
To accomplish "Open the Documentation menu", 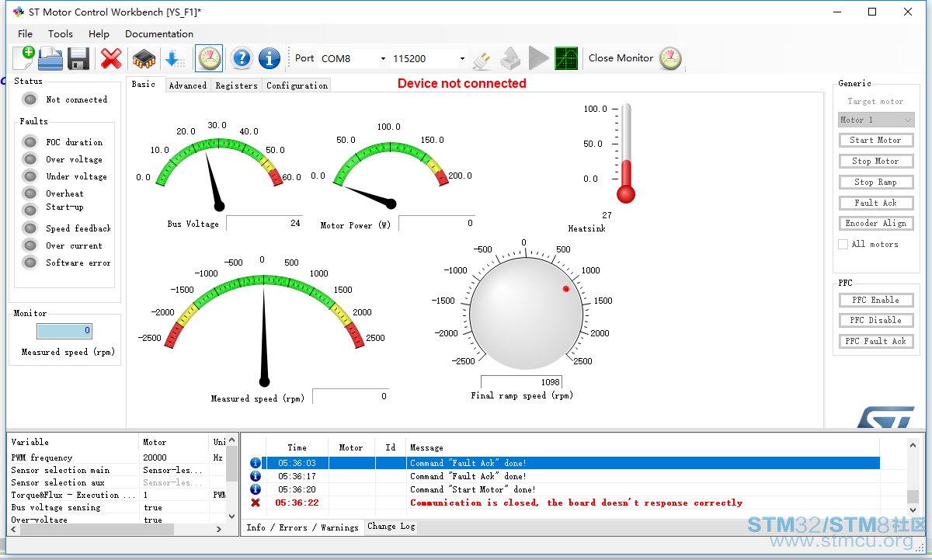I will (x=159, y=33).
